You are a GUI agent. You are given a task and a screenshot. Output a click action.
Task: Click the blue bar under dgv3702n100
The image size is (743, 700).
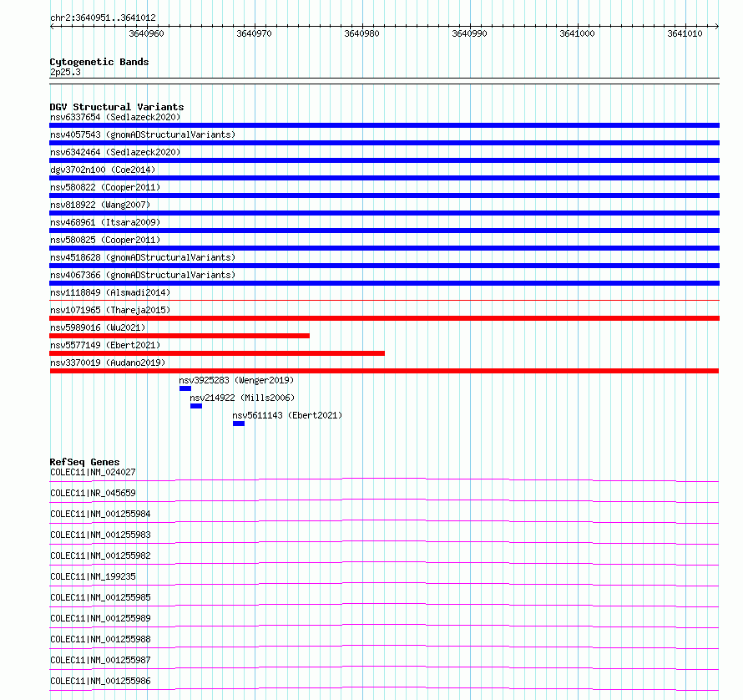click(384, 178)
